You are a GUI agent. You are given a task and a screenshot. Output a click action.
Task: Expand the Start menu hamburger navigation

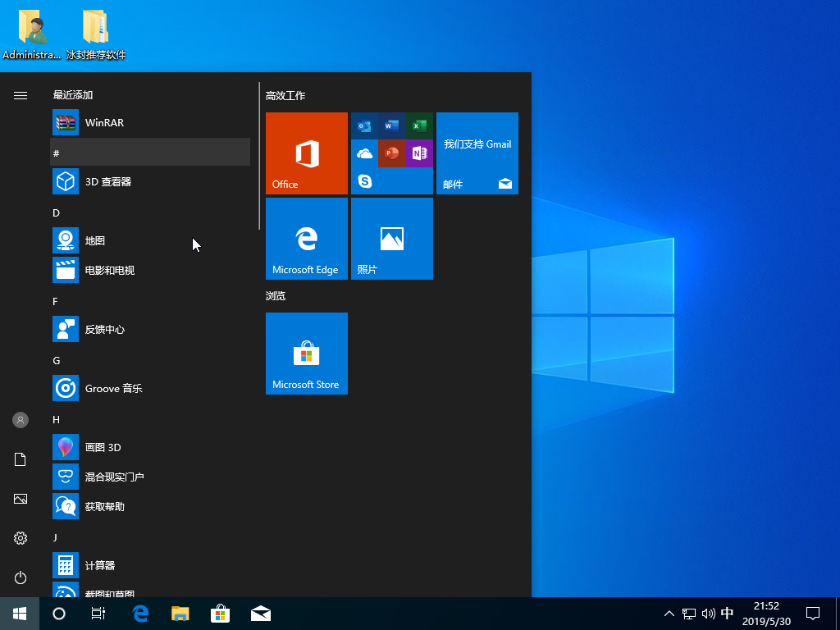pos(21,95)
